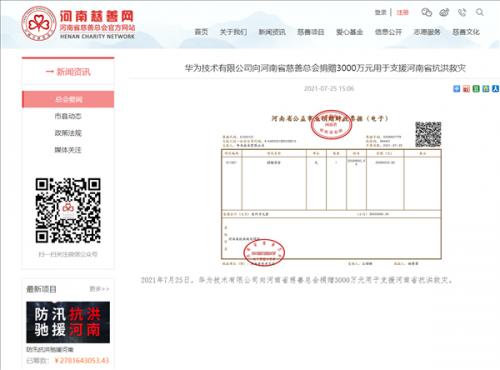The height and width of the screenshot is (370, 500).
Task: Select the highlighted 总会要闻 sidebar item
Action: 68,99
